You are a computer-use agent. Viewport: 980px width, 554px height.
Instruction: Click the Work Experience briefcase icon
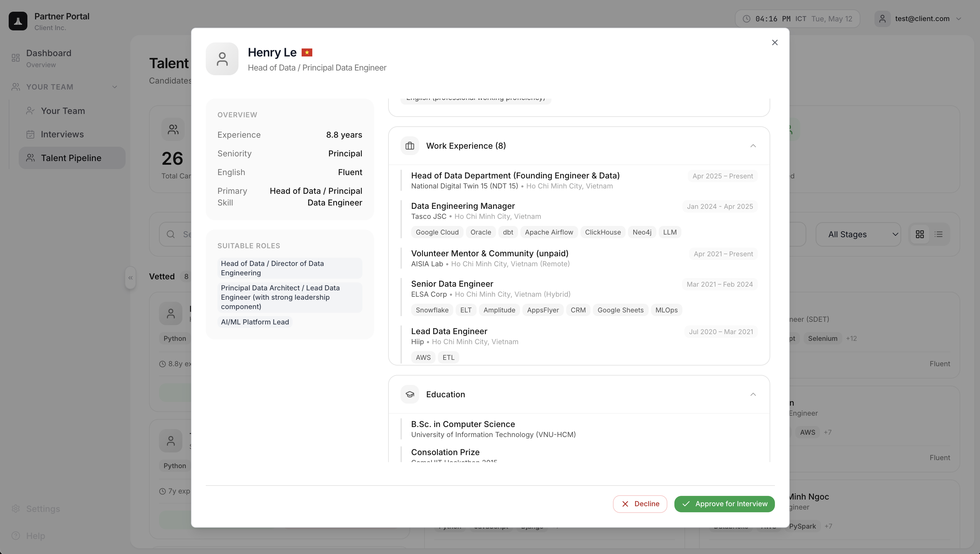point(410,146)
